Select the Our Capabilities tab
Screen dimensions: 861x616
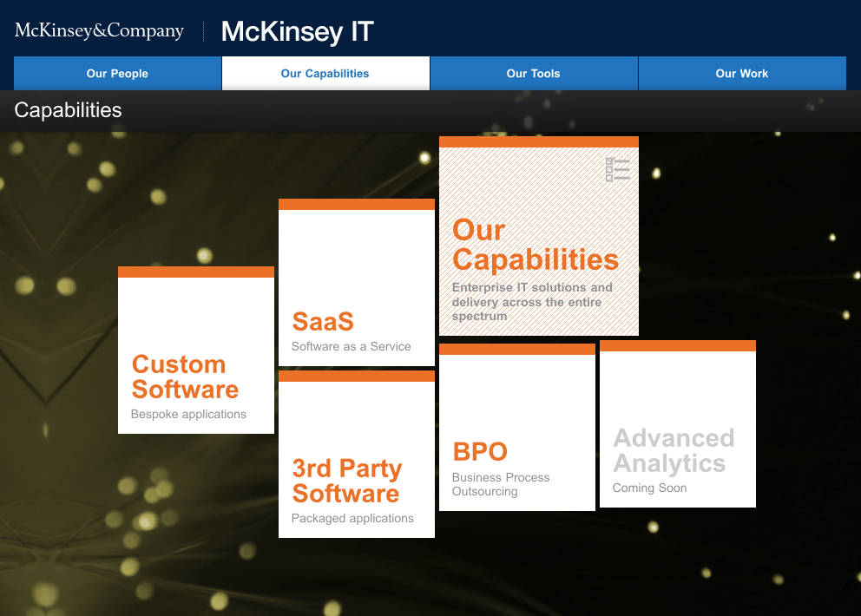[325, 73]
